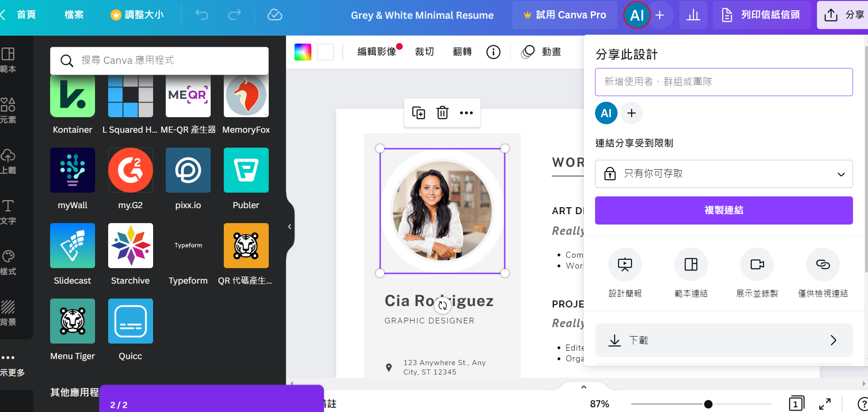Open the rainbow color picker swatch
The width and height of the screenshot is (868, 412).
(303, 52)
